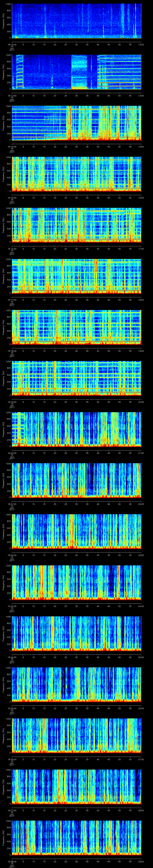Select the 18:22 spectrogram panel
Image resolution: width=153 pixels, height=868 pixels.
click(76, 531)
